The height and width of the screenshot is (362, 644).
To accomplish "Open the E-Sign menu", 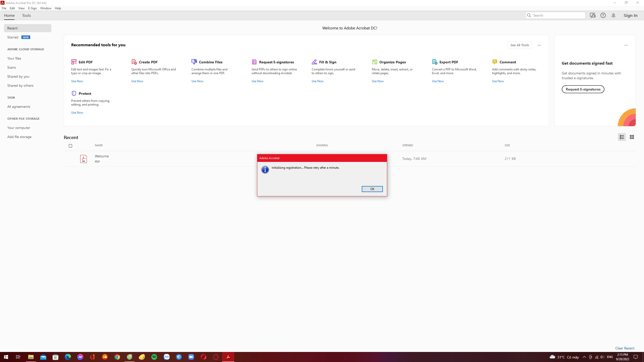I will click(32, 8).
